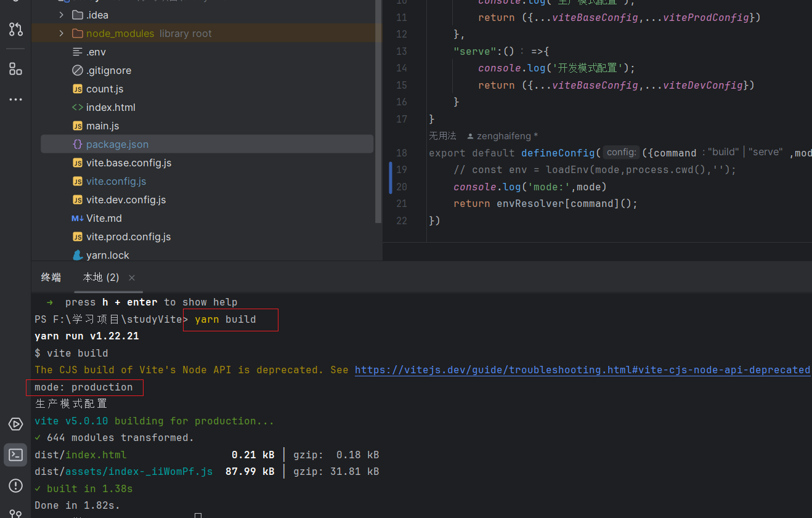812x518 pixels.
Task: Click the yarn.lock file icon
Action: pyautogui.click(x=78, y=255)
